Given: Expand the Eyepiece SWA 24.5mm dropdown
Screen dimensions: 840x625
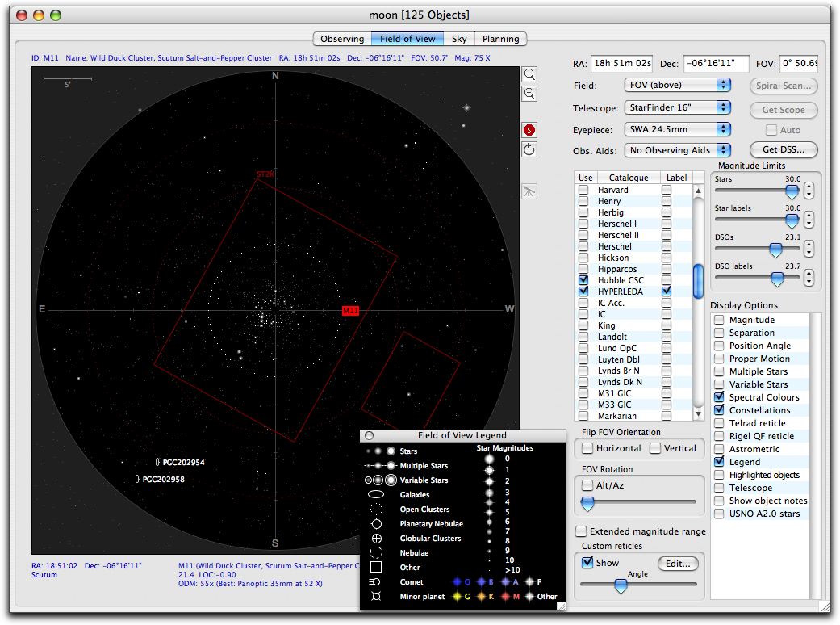Looking at the screenshot, I should tap(677, 129).
